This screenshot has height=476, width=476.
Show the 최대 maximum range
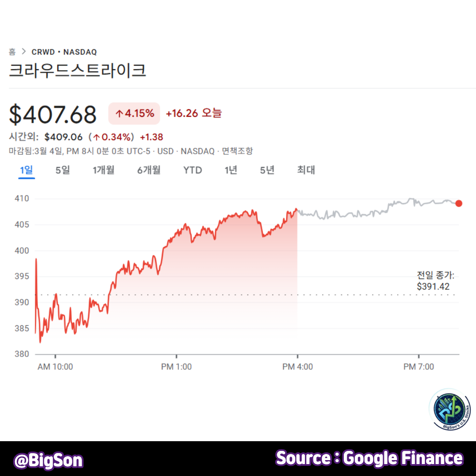306,170
